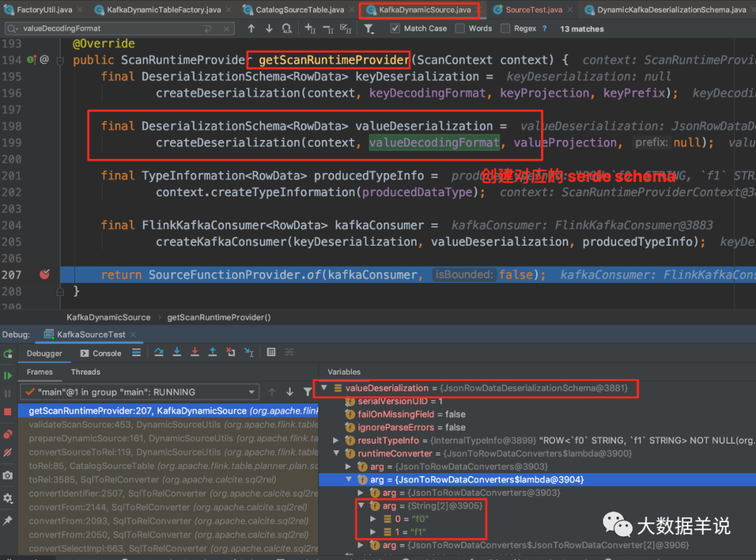
Task: Enable the Words checkbox
Action: 460,29
